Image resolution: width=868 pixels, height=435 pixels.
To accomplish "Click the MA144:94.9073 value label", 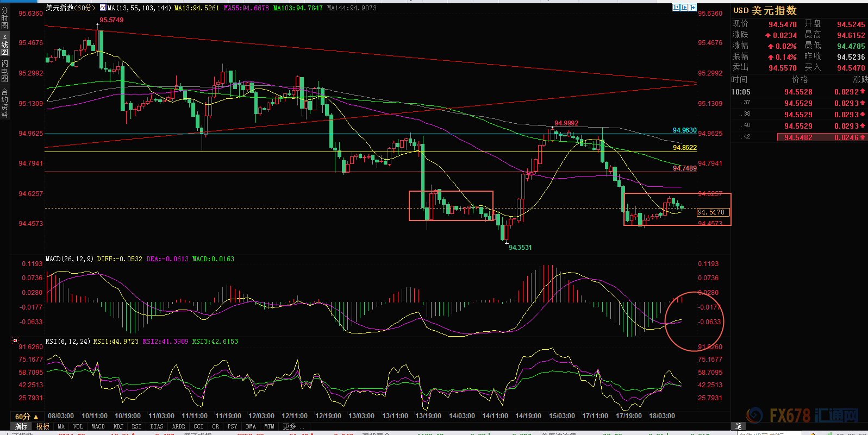I will 352,8.
